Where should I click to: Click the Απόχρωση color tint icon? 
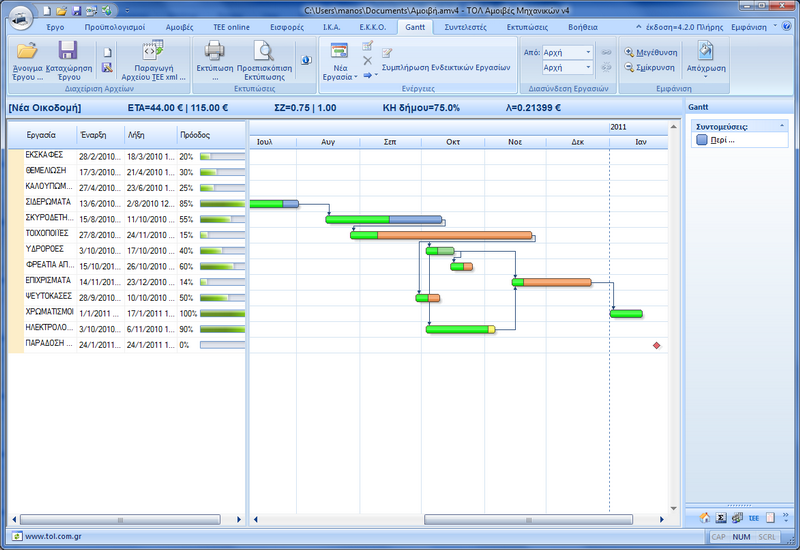click(x=705, y=52)
